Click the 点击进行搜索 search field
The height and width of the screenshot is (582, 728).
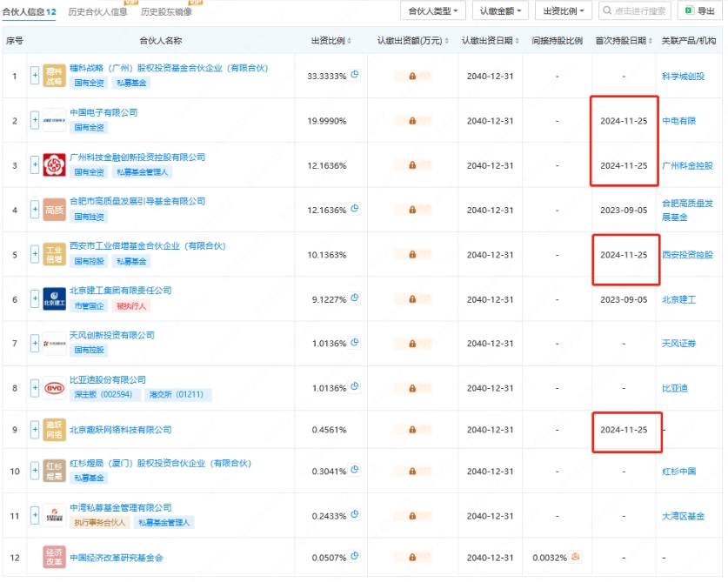coord(635,11)
